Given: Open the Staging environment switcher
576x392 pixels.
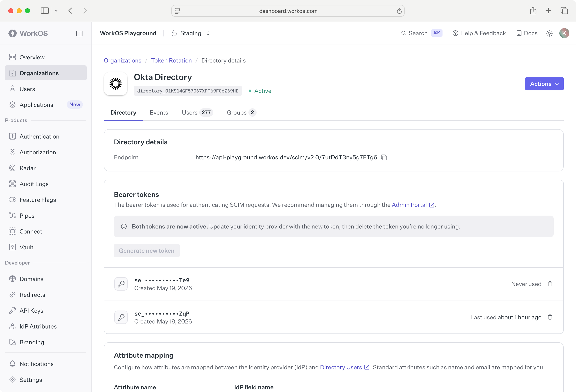Looking at the screenshot, I should (x=190, y=33).
